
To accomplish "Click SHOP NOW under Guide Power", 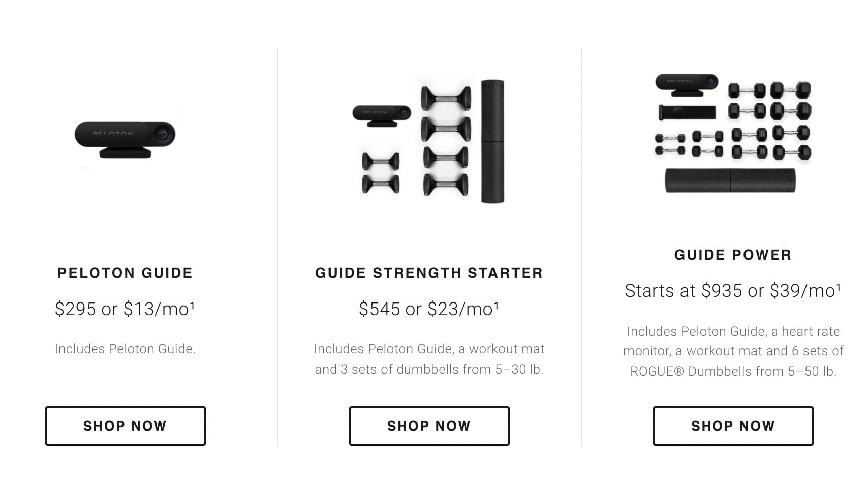I will [733, 426].
